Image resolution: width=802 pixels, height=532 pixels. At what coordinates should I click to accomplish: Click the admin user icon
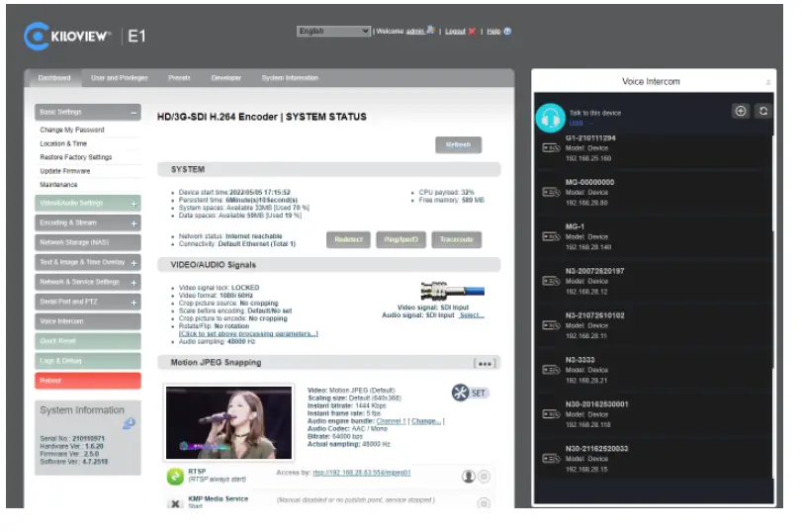[430, 31]
